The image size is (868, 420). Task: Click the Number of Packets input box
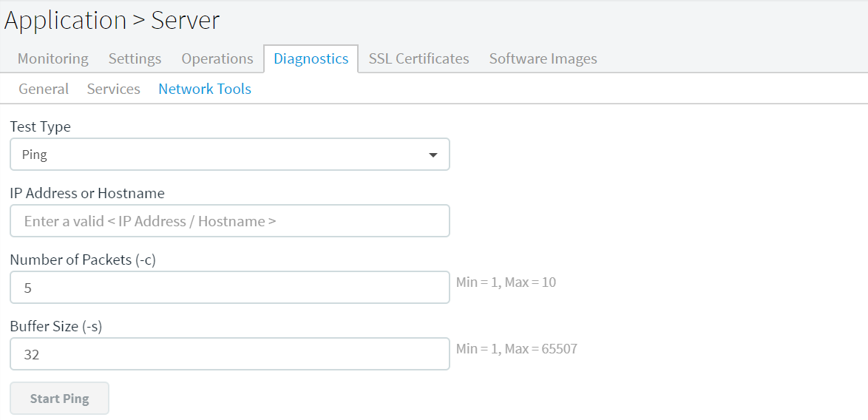[x=230, y=287]
